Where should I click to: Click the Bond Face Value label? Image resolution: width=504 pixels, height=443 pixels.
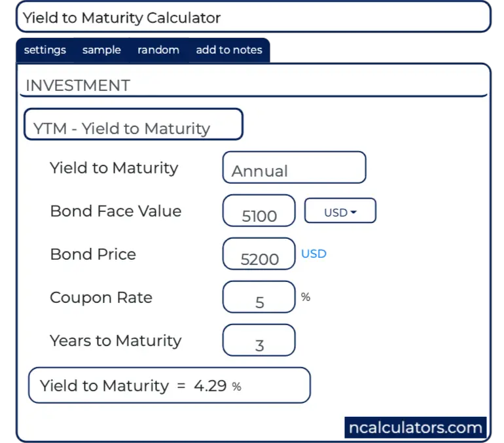click(x=116, y=211)
